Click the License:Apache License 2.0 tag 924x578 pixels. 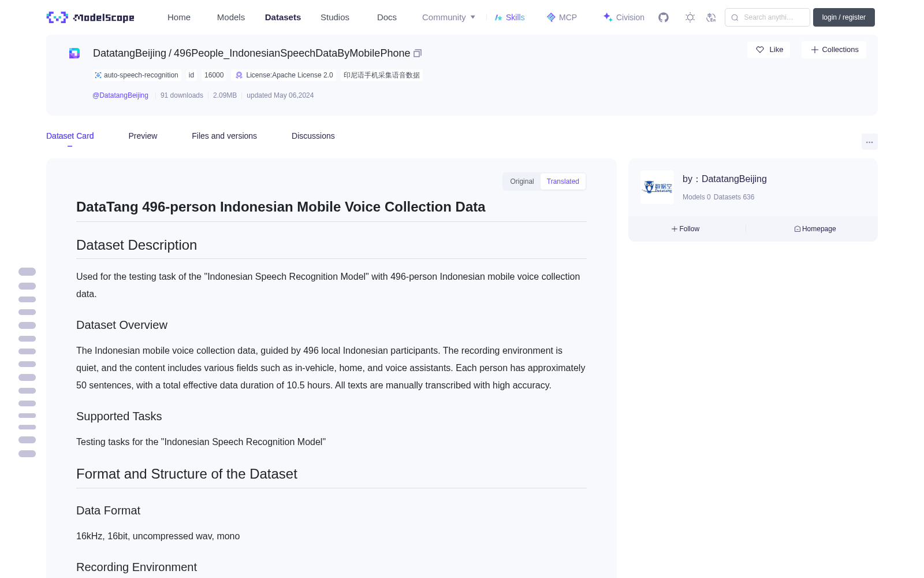(284, 75)
